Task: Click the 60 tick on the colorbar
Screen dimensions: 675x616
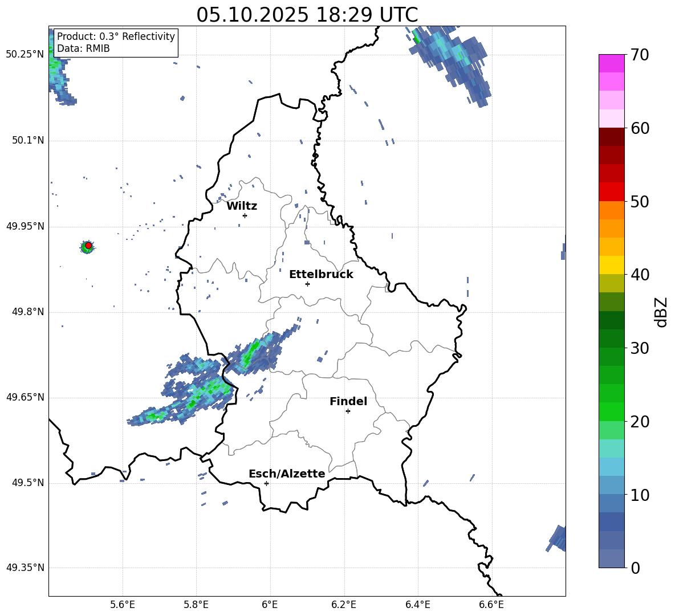Action: point(640,128)
